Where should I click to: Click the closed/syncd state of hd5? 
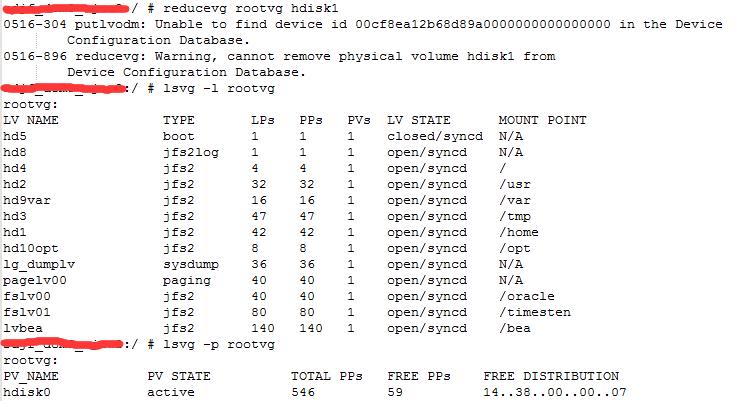[x=435, y=136]
